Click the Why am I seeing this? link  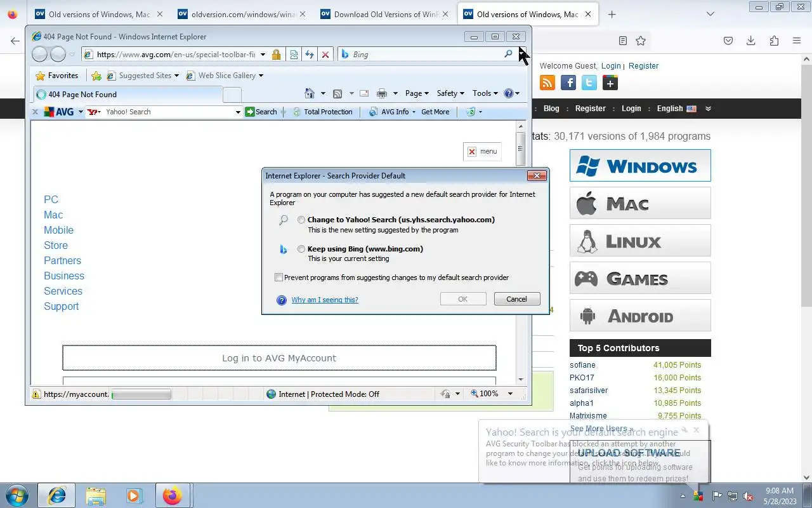325,300
